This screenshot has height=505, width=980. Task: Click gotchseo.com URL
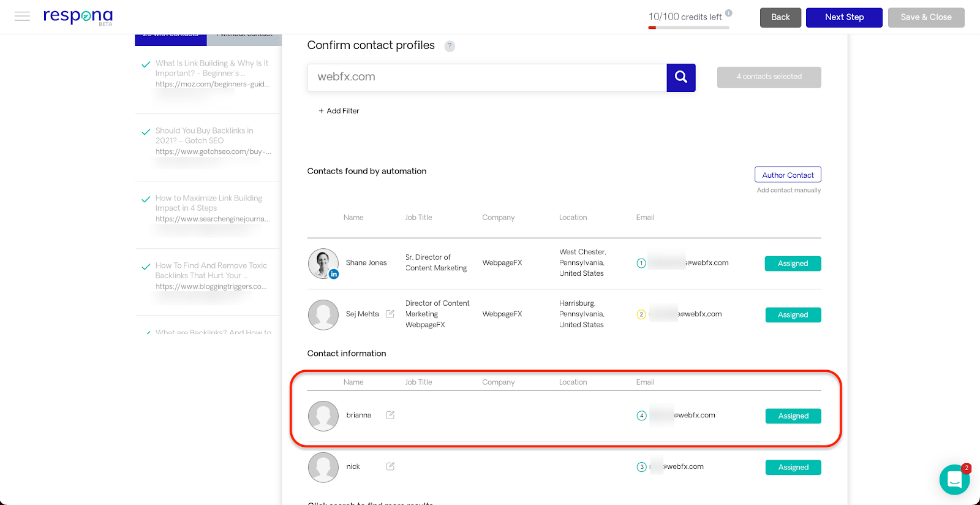point(213,152)
